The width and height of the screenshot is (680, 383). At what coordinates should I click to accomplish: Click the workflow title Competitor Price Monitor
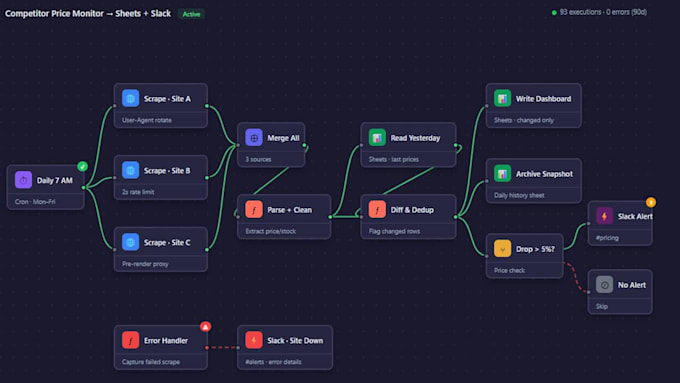tap(88, 13)
